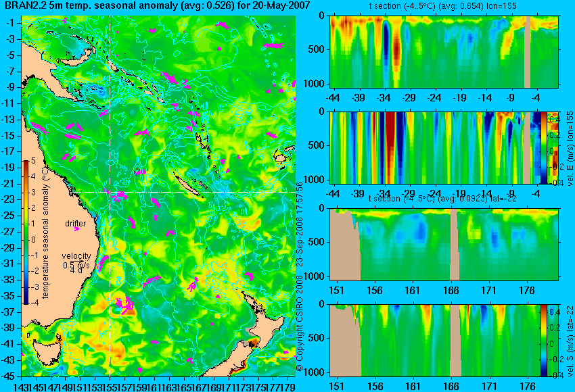
Task: Click the magenta drifter legend marker
Action: click(76, 229)
